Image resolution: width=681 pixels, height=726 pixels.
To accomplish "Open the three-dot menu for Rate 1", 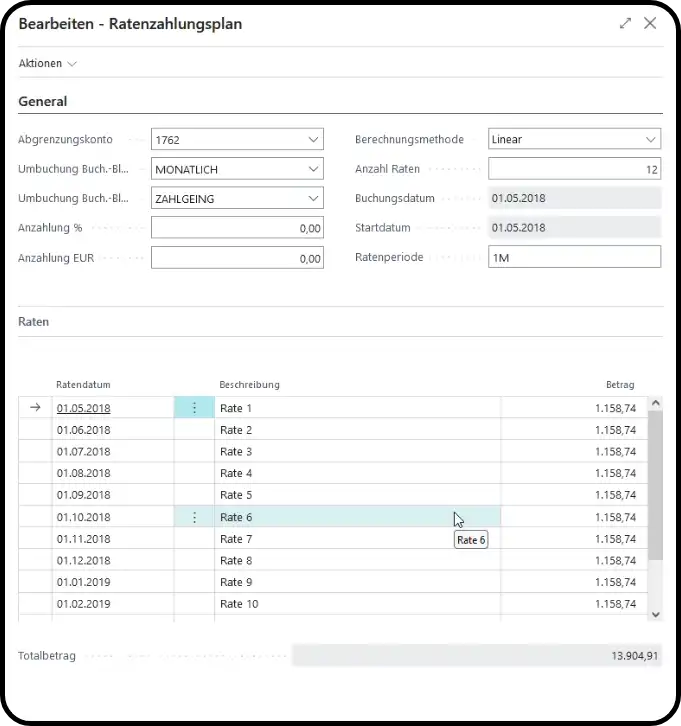I will (194, 408).
